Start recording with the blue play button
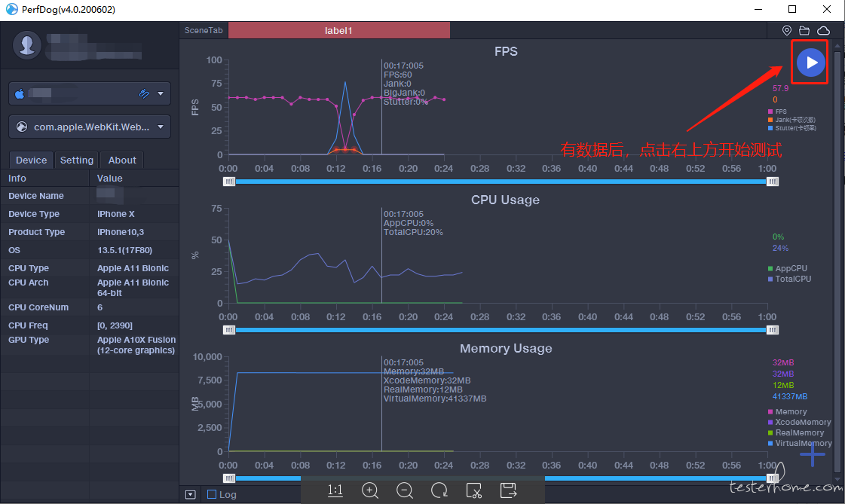845x504 pixels. point(810,63)
